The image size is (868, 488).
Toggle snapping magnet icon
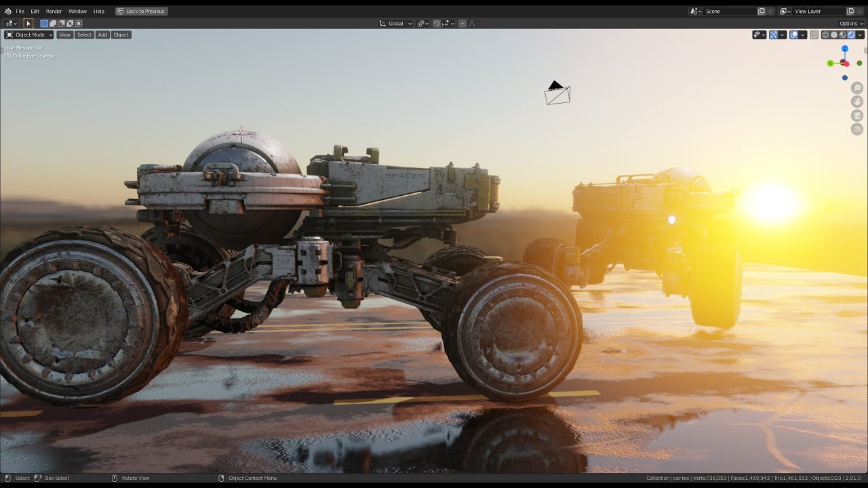pyautogui.click(x=437, y=24)
